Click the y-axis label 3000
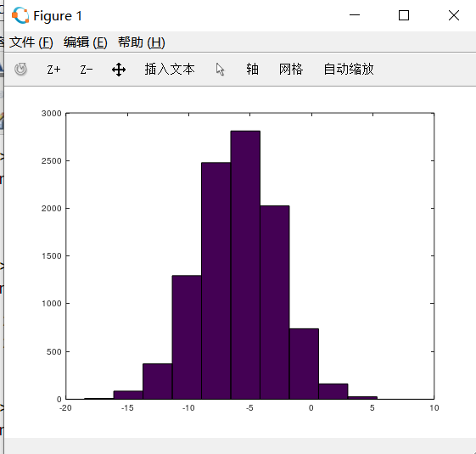This screenshot has height=454, width=476. pyautogui.click(x=52, y=114)
